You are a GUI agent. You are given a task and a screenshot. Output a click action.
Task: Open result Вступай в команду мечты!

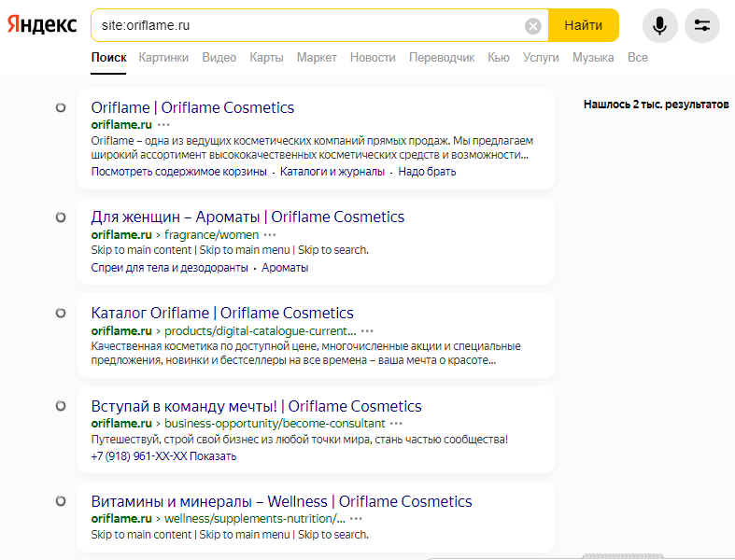pos(256,406)
